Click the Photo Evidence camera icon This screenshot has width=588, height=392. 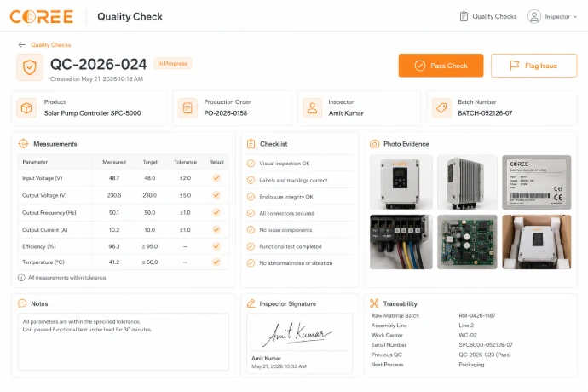[x=374, y=144]
